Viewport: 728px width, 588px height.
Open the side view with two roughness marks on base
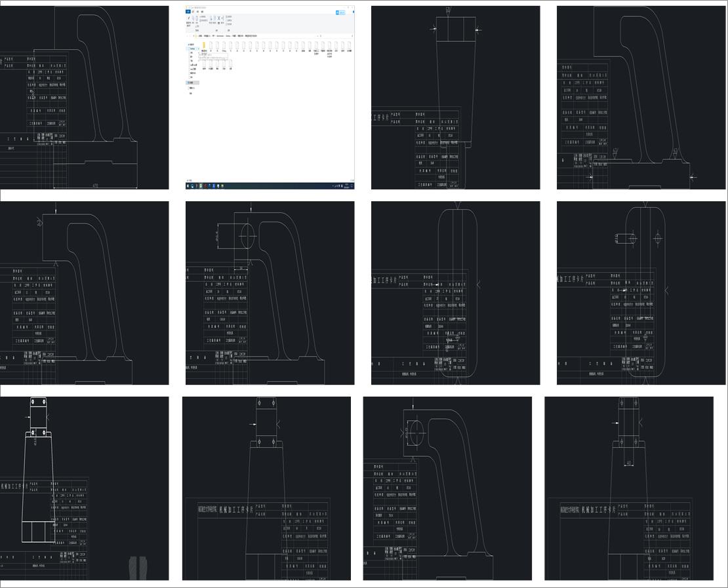click(641, 98)
